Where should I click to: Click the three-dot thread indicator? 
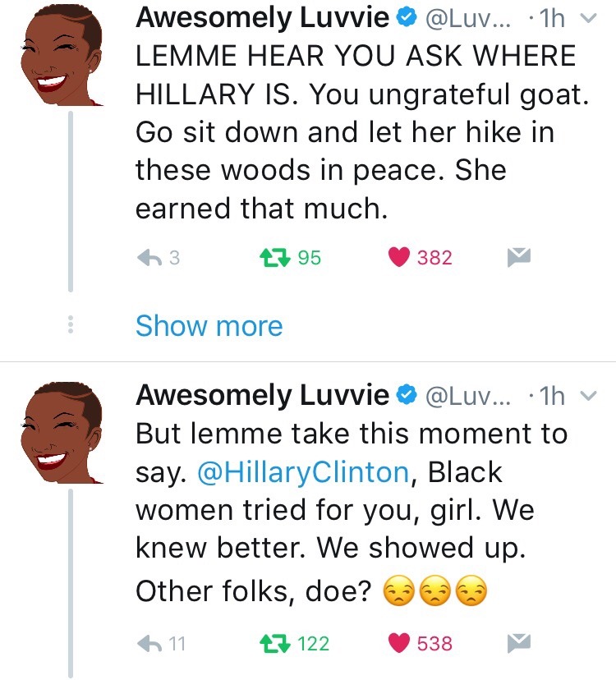click(x=70, y=326)
